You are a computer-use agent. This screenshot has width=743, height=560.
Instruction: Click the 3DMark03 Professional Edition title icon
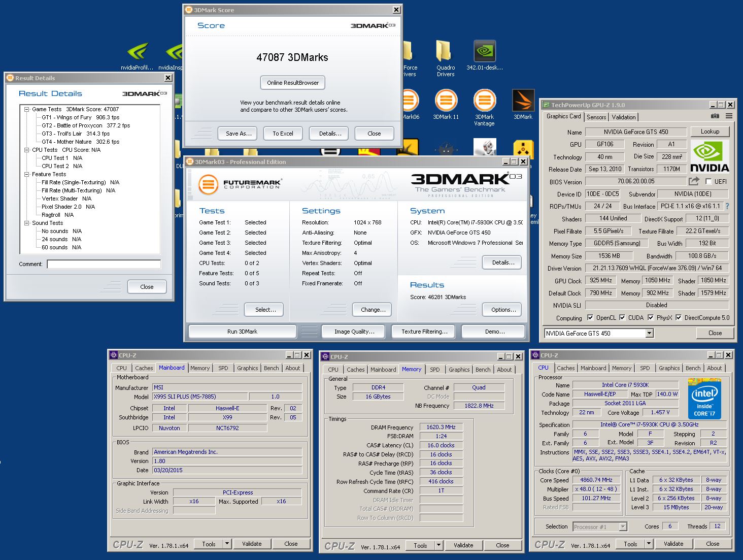pyautogui.click(x=190, y=161)
